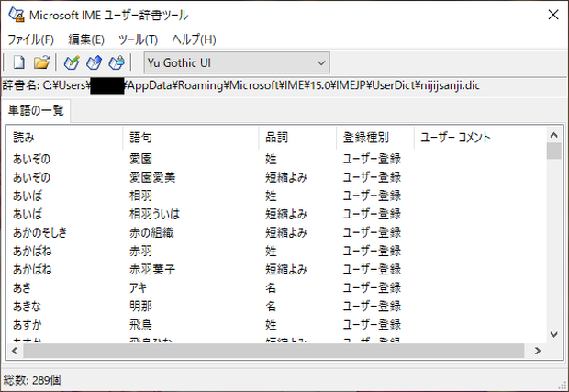Open the ツール(T) menu
This screenshot has width=569, height=392.
coord(139,39)
